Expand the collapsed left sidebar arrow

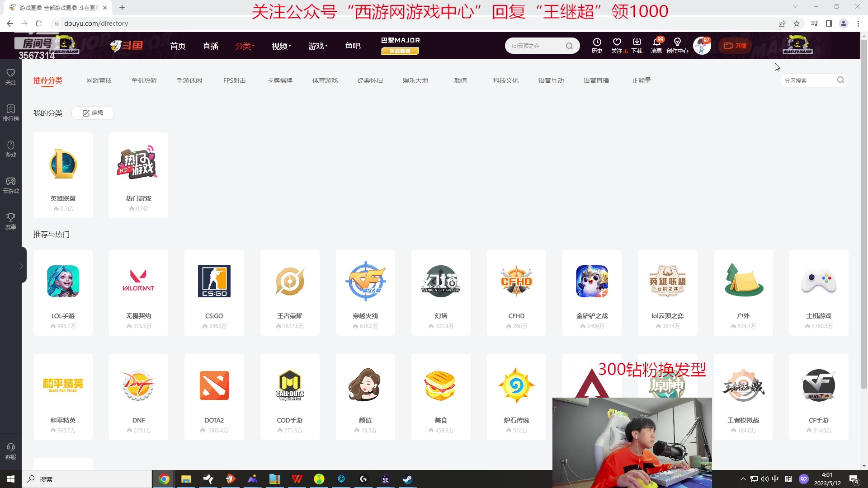pyautogui.click(x=21, y=266)
